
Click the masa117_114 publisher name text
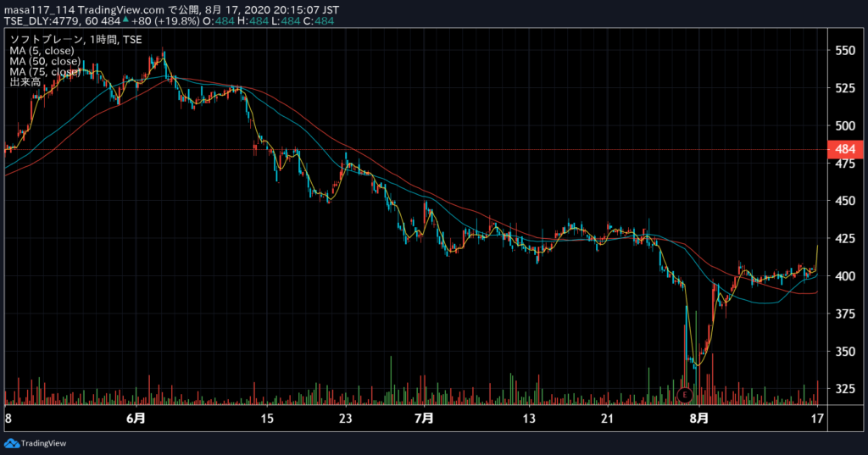click(40, 10)
